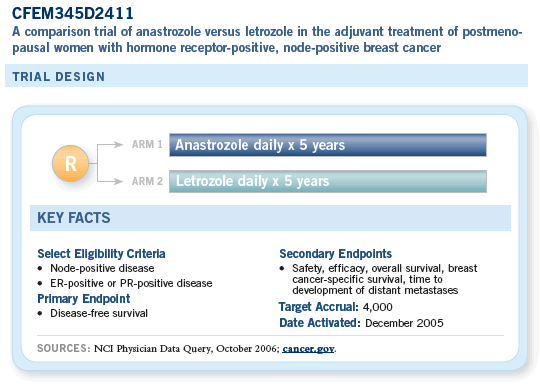540x386 pixels.
Task: Click the Anastrozole daily x 5 years bar
Action: (328, 145)
